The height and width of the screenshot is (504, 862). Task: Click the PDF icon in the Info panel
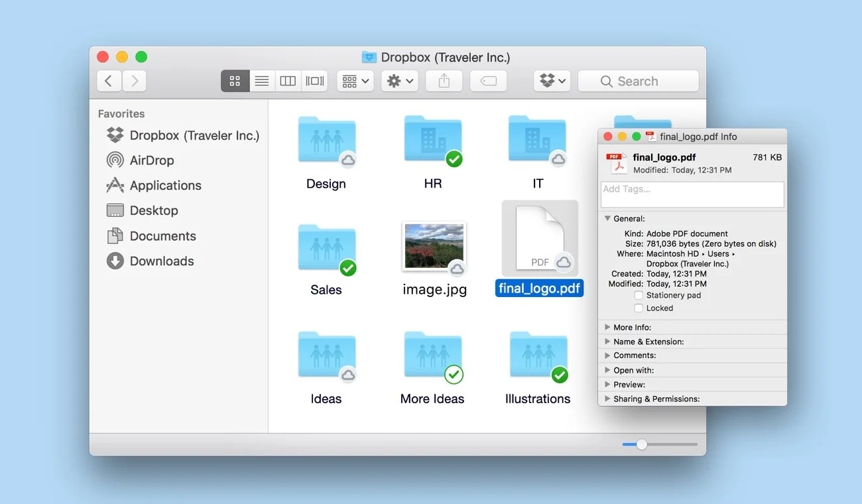pos(617,162)
